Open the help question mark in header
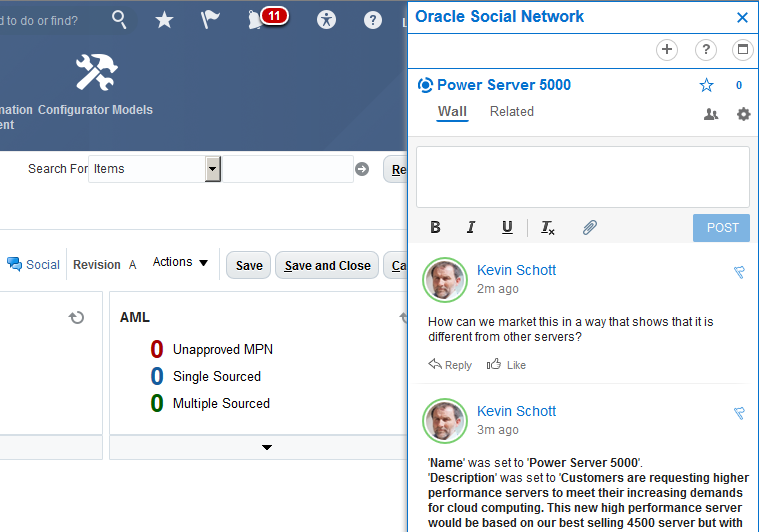The image size is (759, 532). click(373, 20)
